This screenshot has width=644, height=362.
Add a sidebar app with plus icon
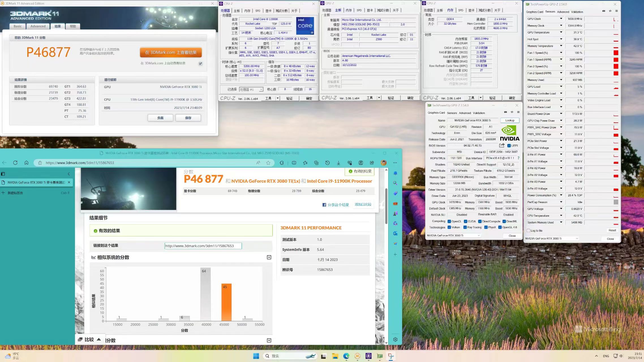click(x=395, y=254)
